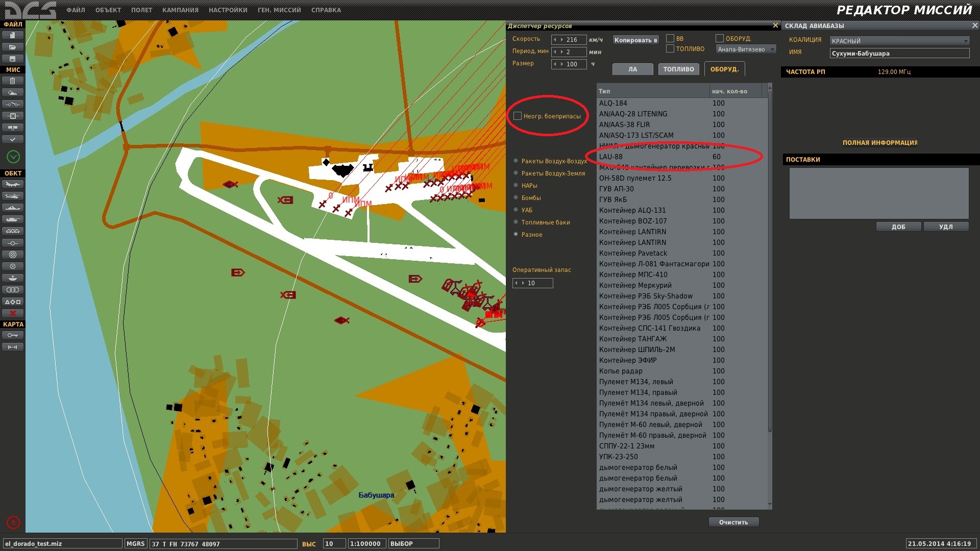This screenshot has width=980, height=551.
Task: Open the three-rings template tool
Action: click(x=13, y=290)
